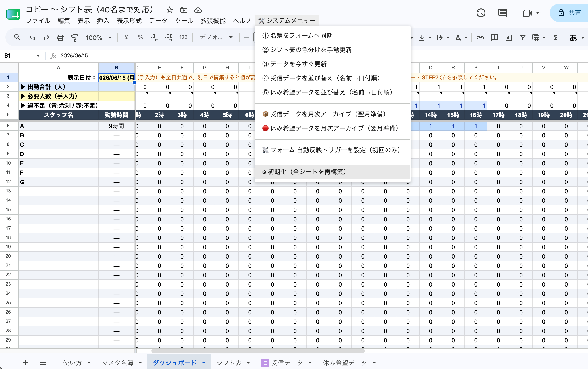This screenshot has height=369, width=588.
Task: Insert a comment from toolbar
Action: (x=494, y=37)
